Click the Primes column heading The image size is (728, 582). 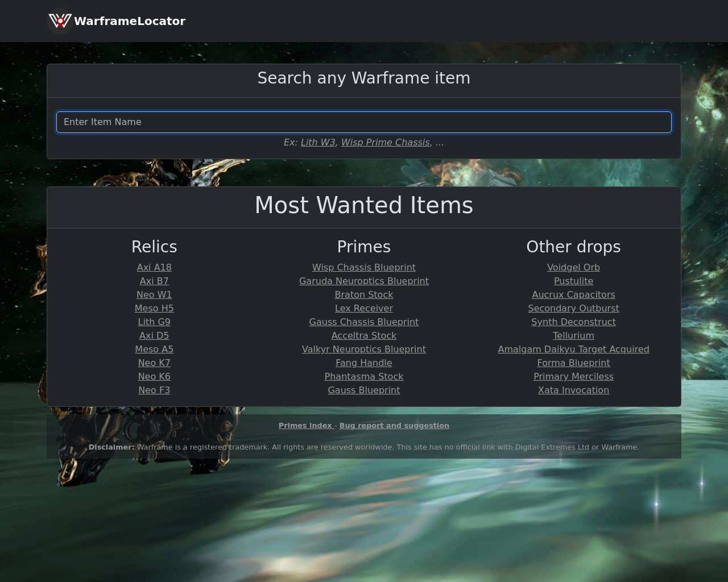coord(364,247)
